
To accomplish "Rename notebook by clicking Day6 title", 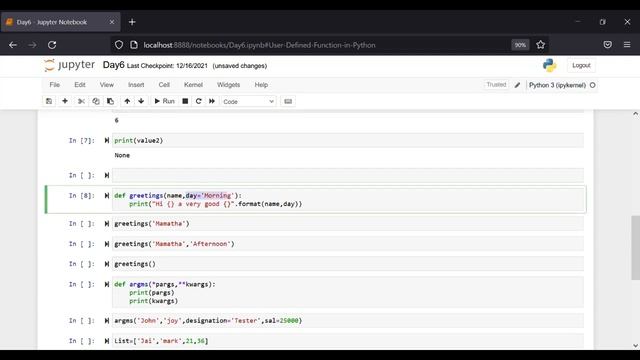I will 113,65.
